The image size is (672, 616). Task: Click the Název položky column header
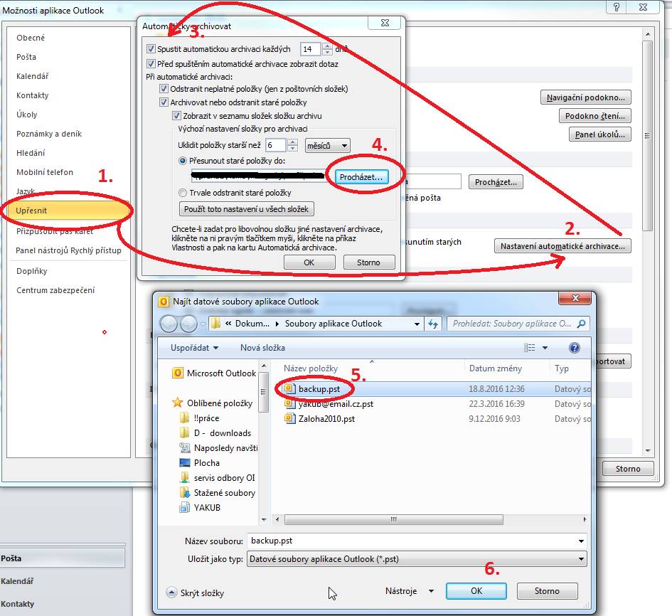311,368
